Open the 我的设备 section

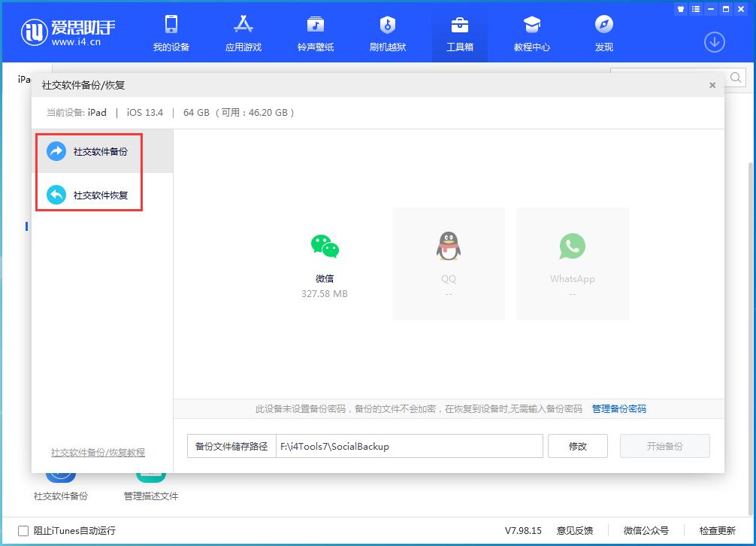171,33
